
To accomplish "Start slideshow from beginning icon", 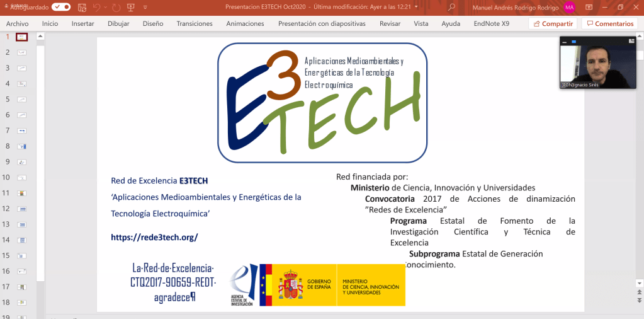I will pos(130,7).
